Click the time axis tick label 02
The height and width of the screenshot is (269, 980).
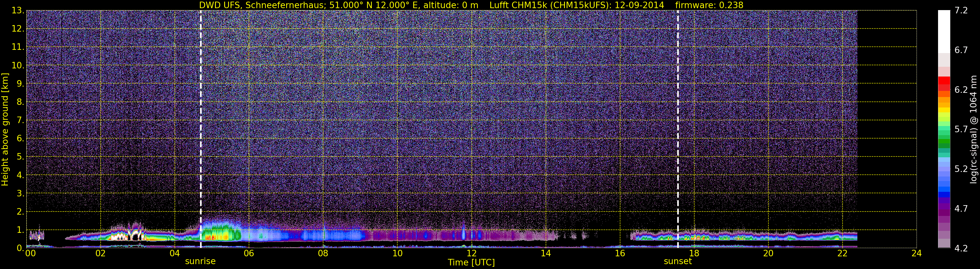tap(101, 254)
